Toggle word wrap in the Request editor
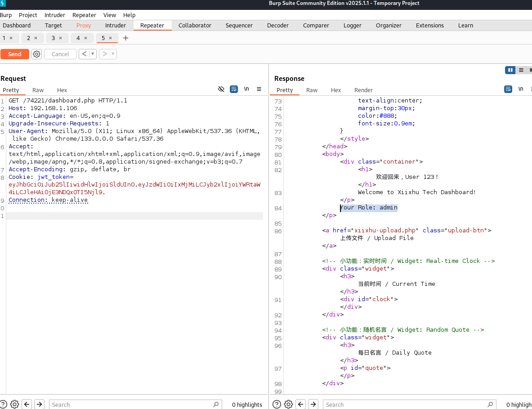The width and height of the screenshot is (532, 409). click(x=234, y=89)
